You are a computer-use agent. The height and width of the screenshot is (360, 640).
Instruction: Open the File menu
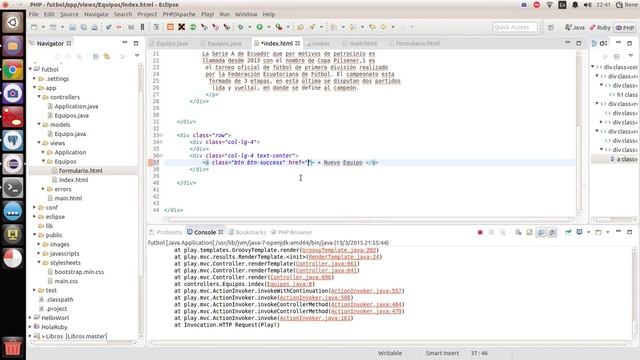click(x=33, y=14)
